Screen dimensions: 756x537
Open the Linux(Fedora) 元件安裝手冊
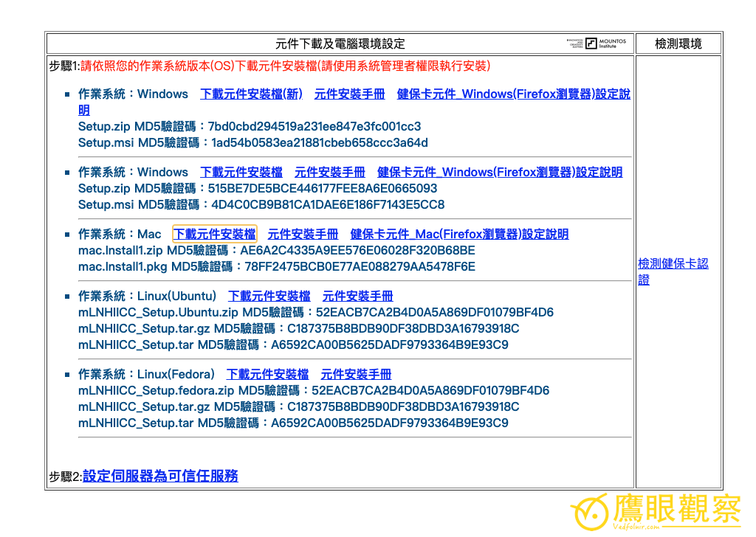click(356, 374)
